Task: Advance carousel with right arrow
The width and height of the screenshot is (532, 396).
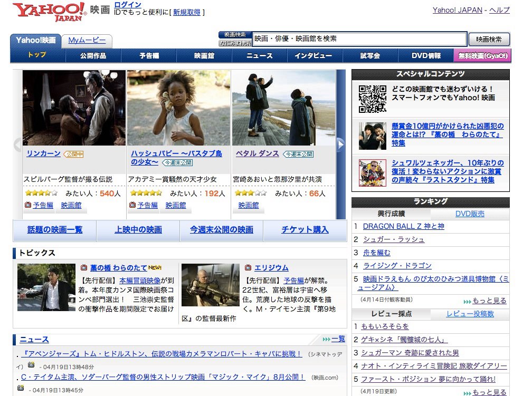Action: (340, 145)
